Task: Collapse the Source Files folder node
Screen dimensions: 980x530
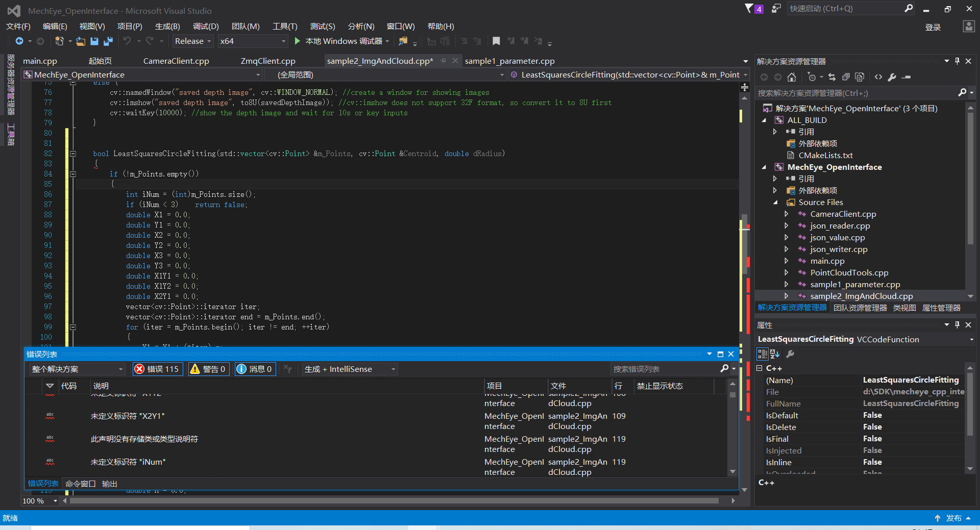Action: click(x=775, y=203)
